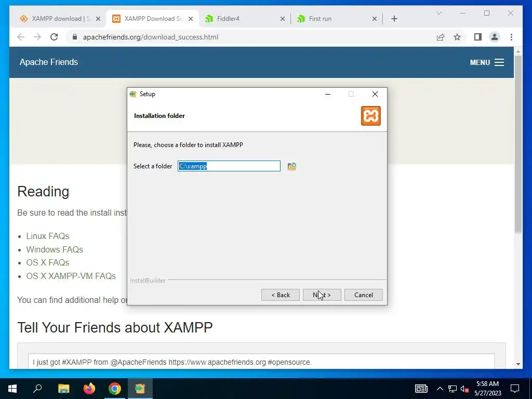
Task: Launch Firefox from the taskbar
Action: pyautogui.click(x=89, y=389)
